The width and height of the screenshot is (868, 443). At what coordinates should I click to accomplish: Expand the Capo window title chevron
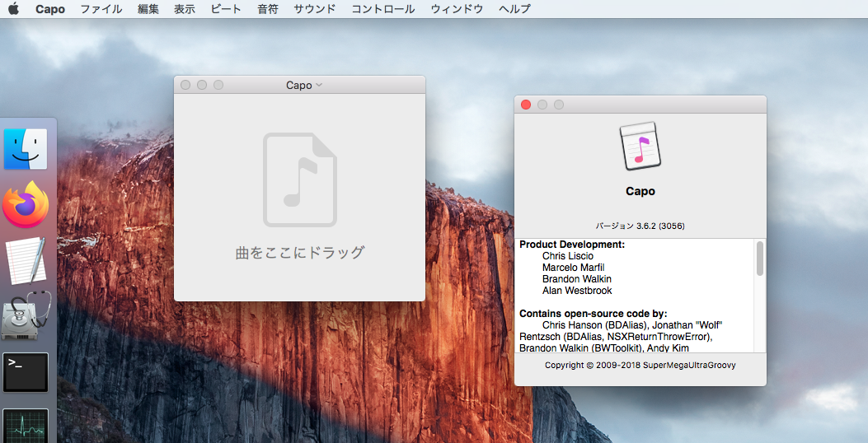tap(319, 85)
